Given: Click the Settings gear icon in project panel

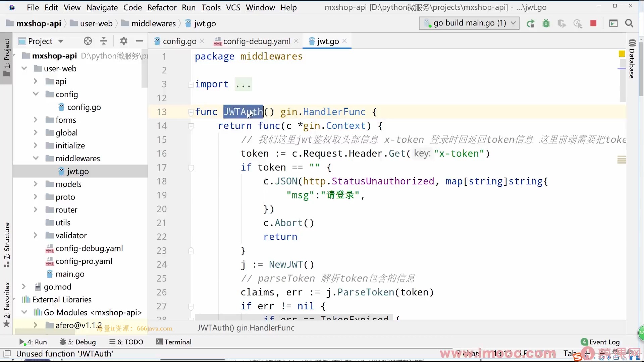Looking at the screenshot, I should pos(123,41).
